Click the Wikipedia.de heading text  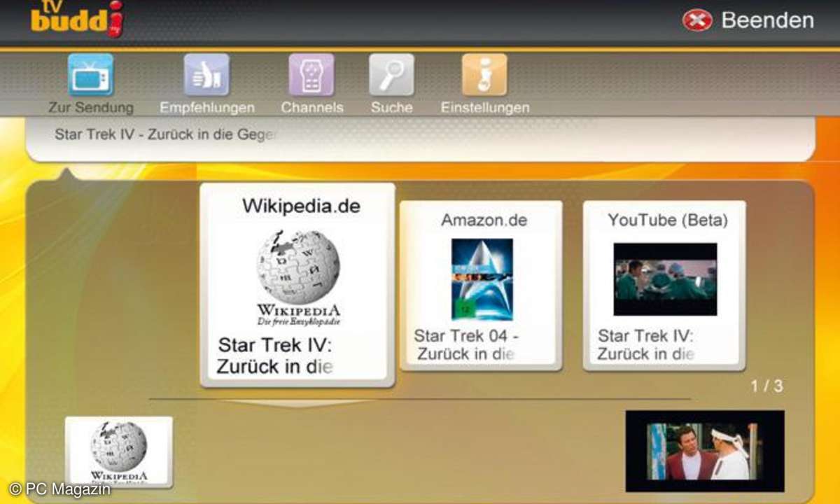click(x=301, y=206)
